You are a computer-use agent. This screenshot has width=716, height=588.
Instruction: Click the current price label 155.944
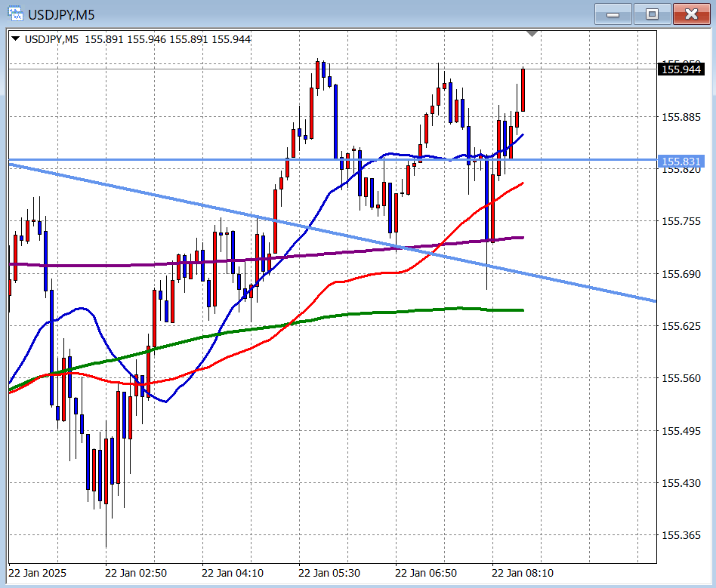click(x=681, y=69)
